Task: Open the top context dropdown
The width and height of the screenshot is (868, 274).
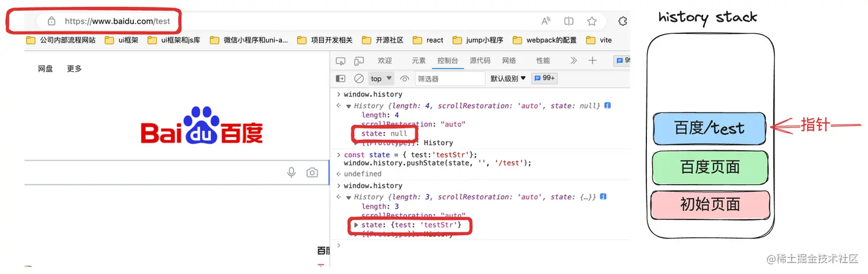Action: pyautogui.click(x=381, y=79)
